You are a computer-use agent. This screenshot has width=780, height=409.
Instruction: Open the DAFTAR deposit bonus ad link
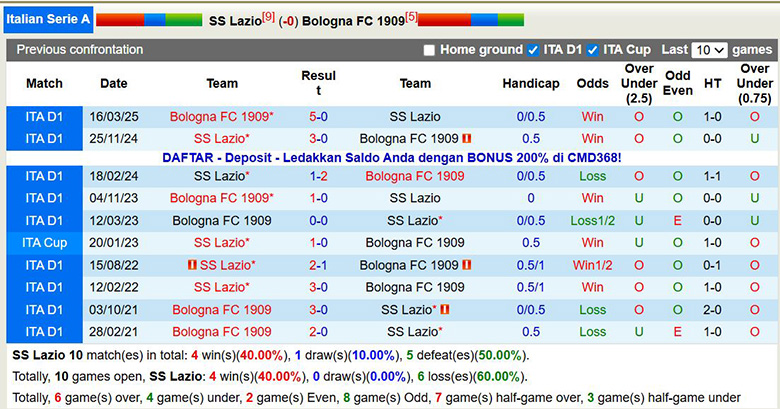[391, 158]
